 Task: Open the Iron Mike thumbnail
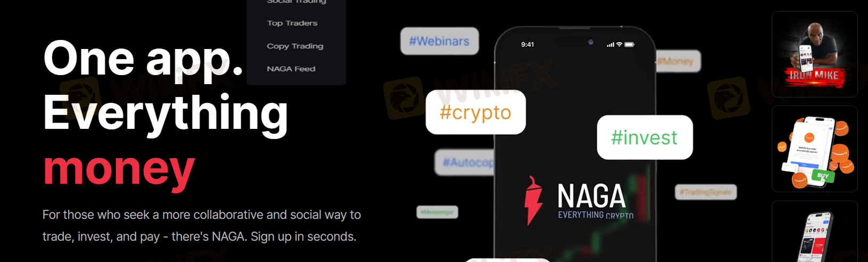tap(814, 54)
